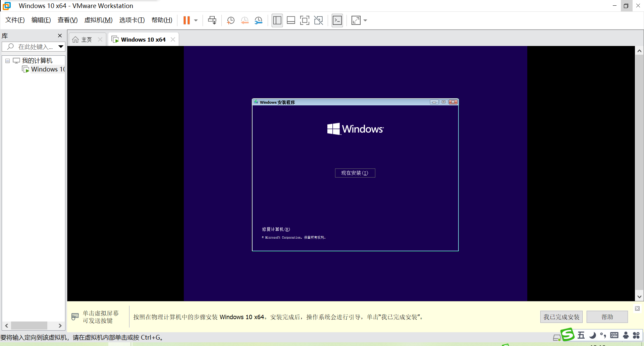Open the 编辑(E) menu
Viewport: 644px width, 346px height.
41,20
